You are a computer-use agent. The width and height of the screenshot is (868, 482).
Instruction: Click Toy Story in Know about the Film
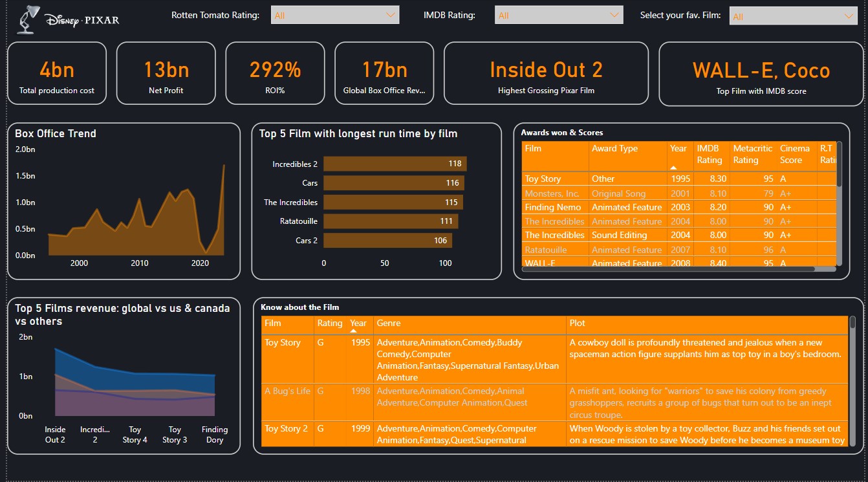283,343
